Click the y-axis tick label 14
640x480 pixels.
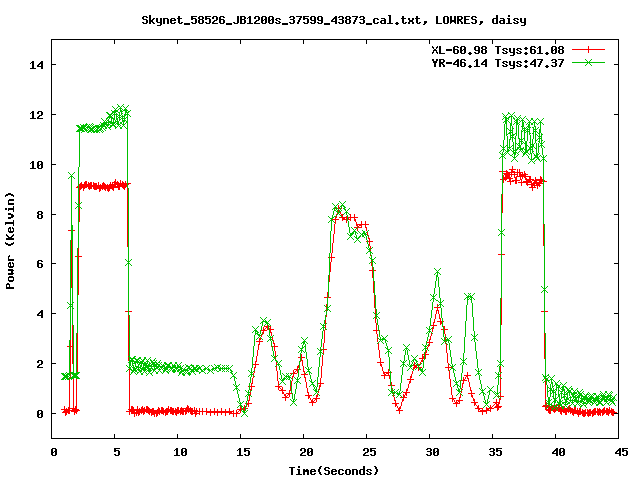(36, 65)
